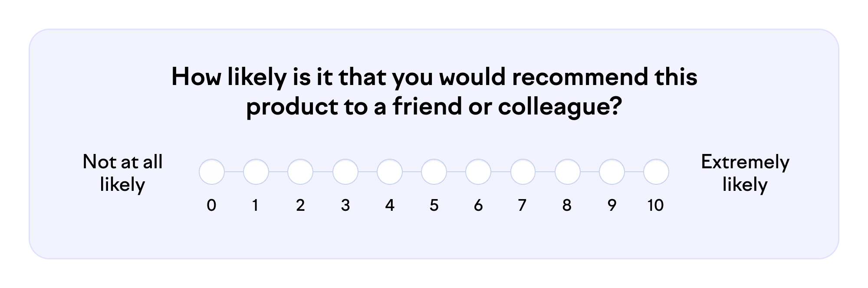Select the radio button for score 0
Image resolution: width=868 pixels, height=288 pixels.
pos(212,172)
